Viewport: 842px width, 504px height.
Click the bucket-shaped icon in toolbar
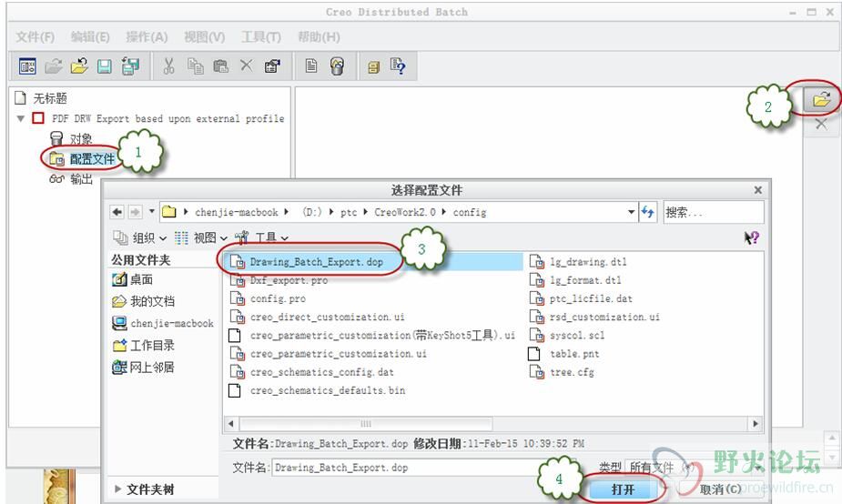(x=337, y=66)
